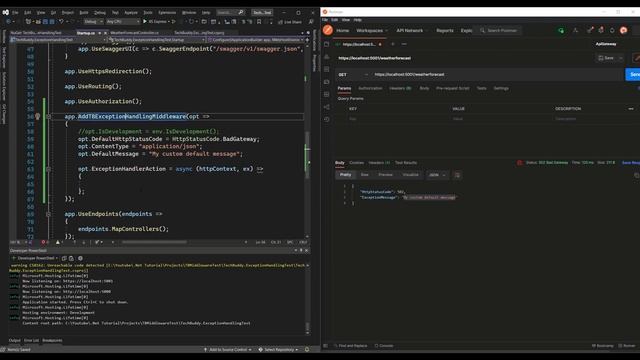Screen dimensions: 640x360
Task: Open Save button dropdown arrow
Action: pos(621,58)
